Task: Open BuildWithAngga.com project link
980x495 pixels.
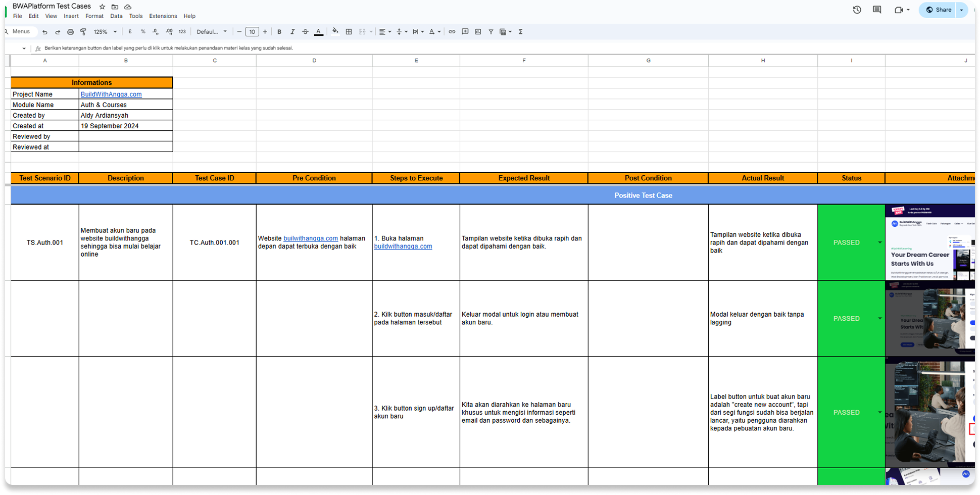Action: pyautogui.click(x=111, y=94)
